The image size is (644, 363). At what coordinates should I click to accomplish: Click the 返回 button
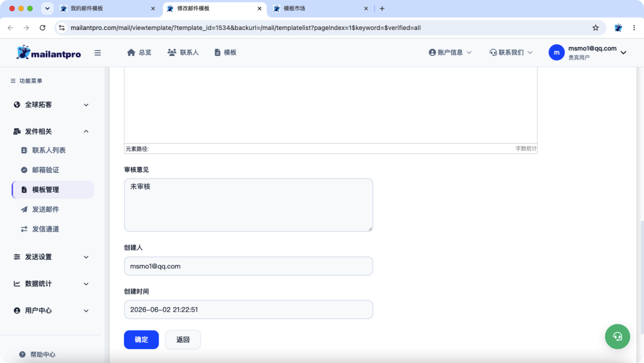point(183,340)
